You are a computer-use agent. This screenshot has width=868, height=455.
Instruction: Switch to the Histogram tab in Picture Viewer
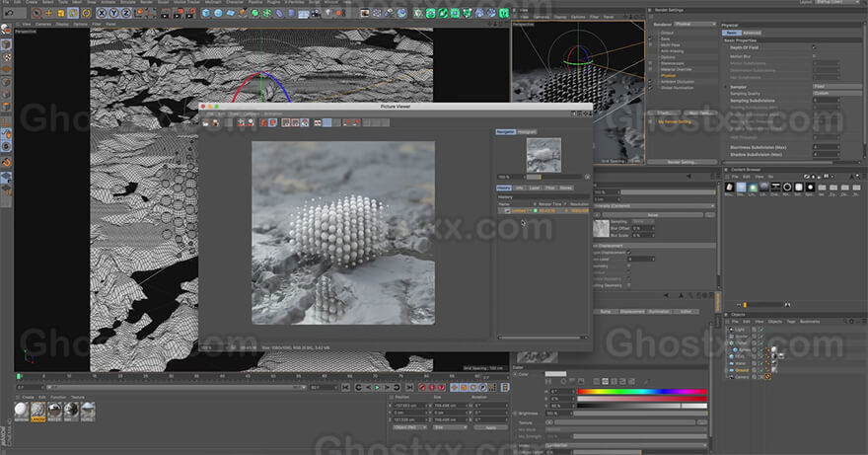click(x=527, y=132)
